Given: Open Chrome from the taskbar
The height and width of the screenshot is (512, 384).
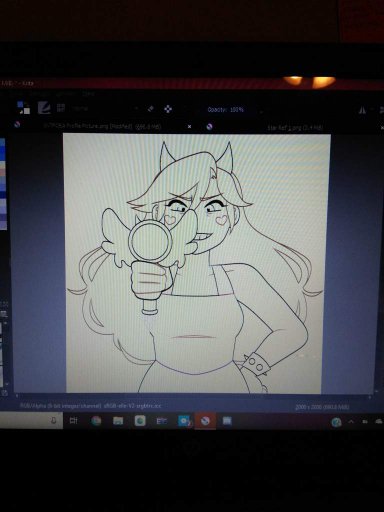Looking at the screenshot, I should click(96, 421).
